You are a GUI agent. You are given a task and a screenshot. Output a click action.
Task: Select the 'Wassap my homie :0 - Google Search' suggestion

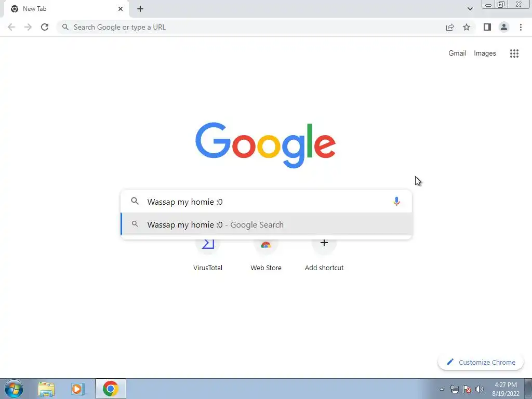[x=267, y=224]
